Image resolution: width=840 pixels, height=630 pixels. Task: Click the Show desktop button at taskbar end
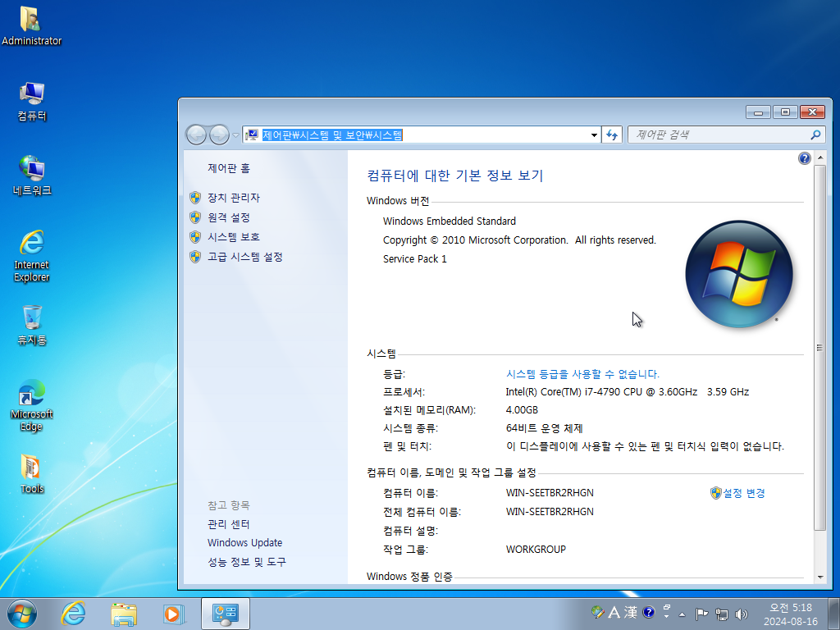(834, 614)
